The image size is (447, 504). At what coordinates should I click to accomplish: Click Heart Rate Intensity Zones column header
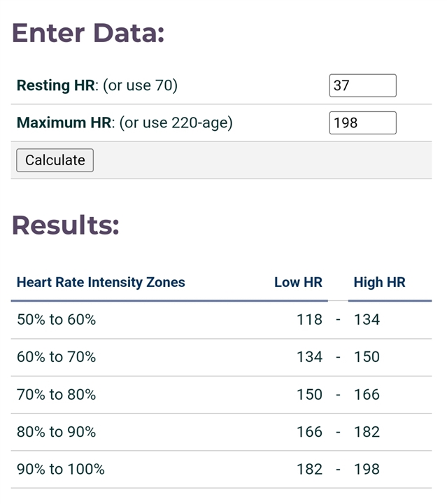pyautogui.click(x=101, y=282)
